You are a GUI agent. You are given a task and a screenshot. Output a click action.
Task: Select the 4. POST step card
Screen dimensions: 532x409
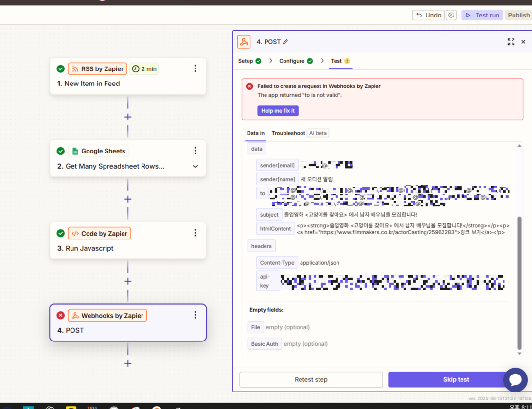(x=128, y=323)
